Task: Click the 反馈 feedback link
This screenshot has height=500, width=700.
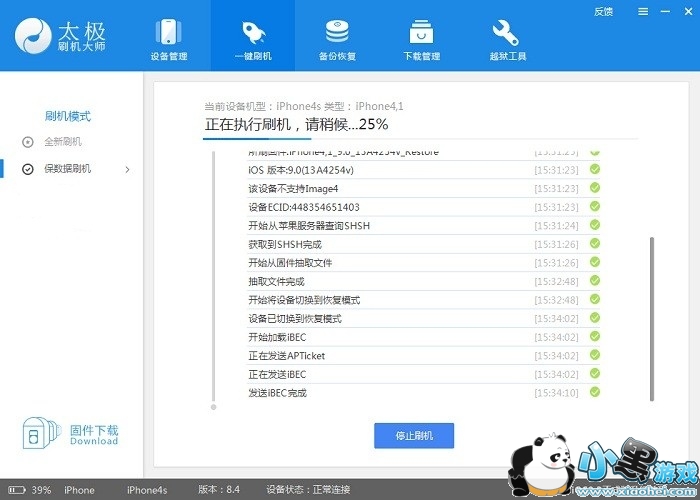Action: pyautogui.click(x=603, y=12)
